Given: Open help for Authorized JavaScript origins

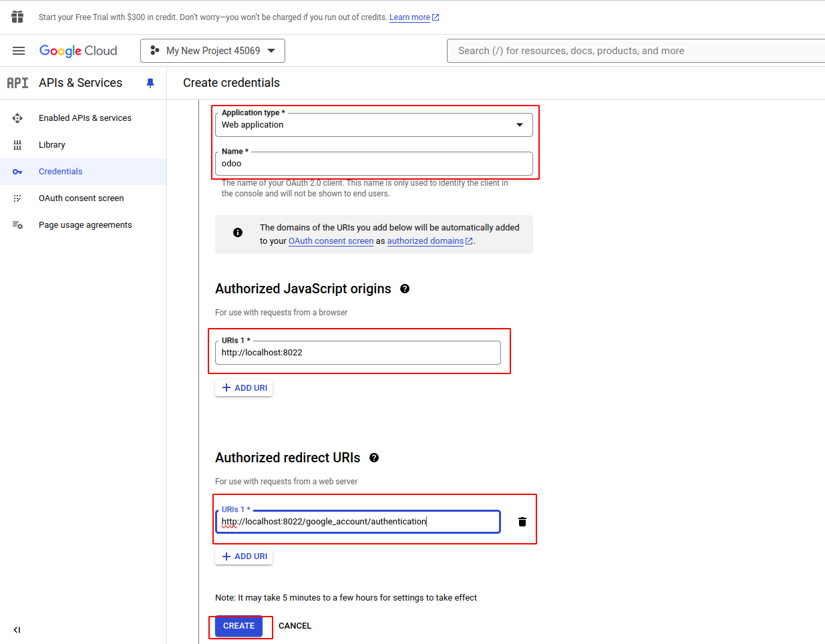Looking at the screenshot, I should (405, 289).
